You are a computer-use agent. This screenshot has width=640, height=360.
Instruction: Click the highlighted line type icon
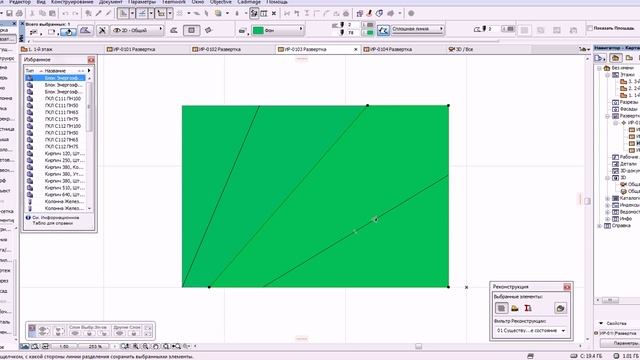[383, 30]
